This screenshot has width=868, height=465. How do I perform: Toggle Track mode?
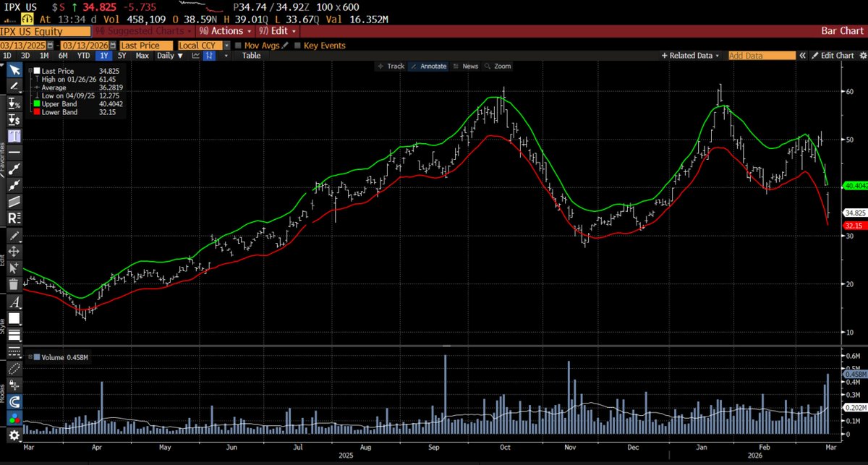point(391,66)
